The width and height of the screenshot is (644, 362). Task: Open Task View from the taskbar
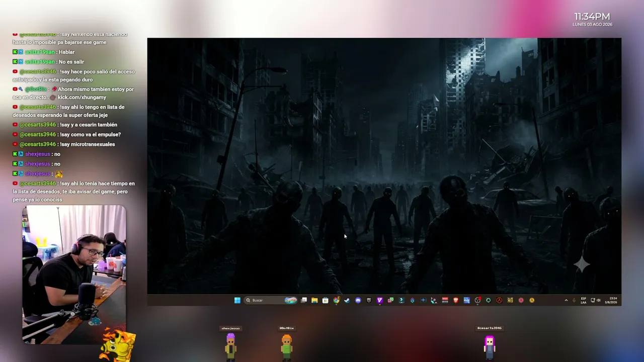304,300
